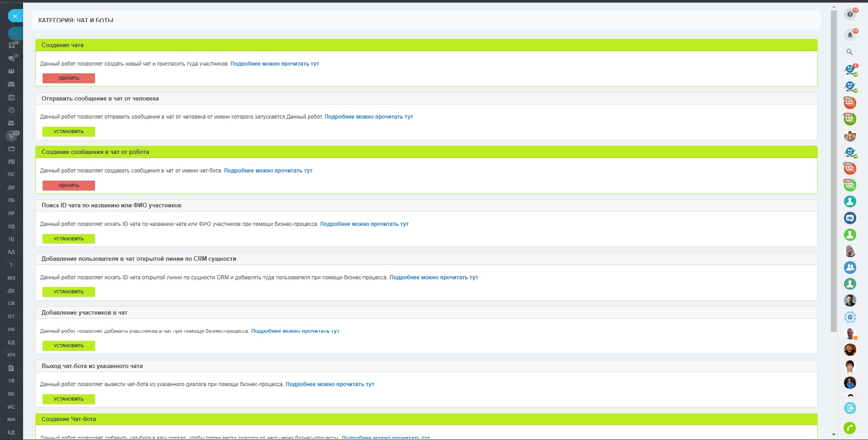Open the dark blue group chat icon
Screen dimensions: 868x440
point(850,218)
